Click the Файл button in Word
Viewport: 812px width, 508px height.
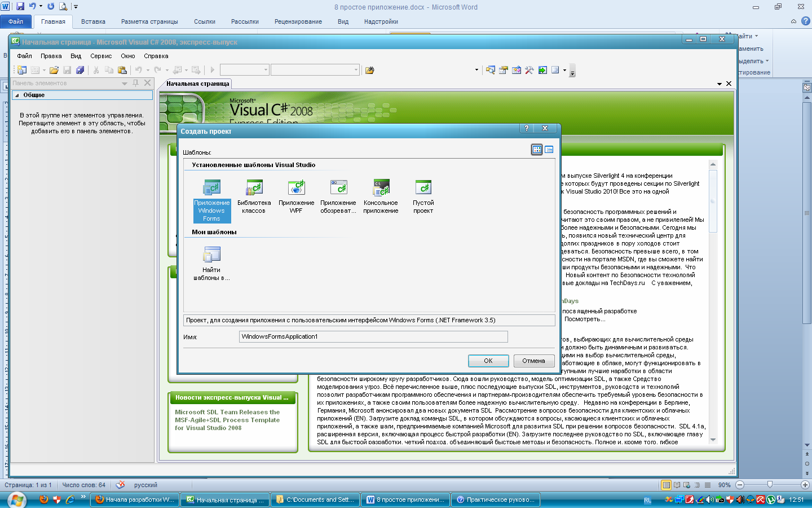click(x=16, y=21)
